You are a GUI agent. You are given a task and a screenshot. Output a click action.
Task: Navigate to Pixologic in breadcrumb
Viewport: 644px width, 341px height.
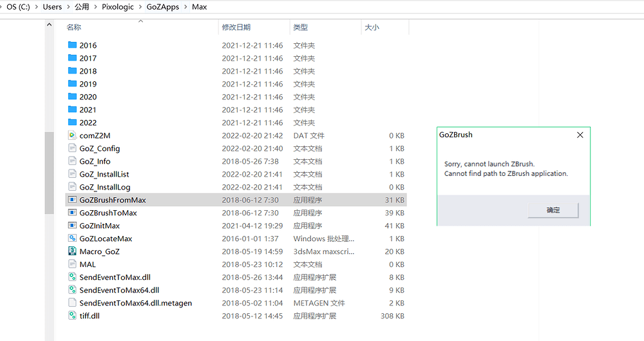coord(118,7)
